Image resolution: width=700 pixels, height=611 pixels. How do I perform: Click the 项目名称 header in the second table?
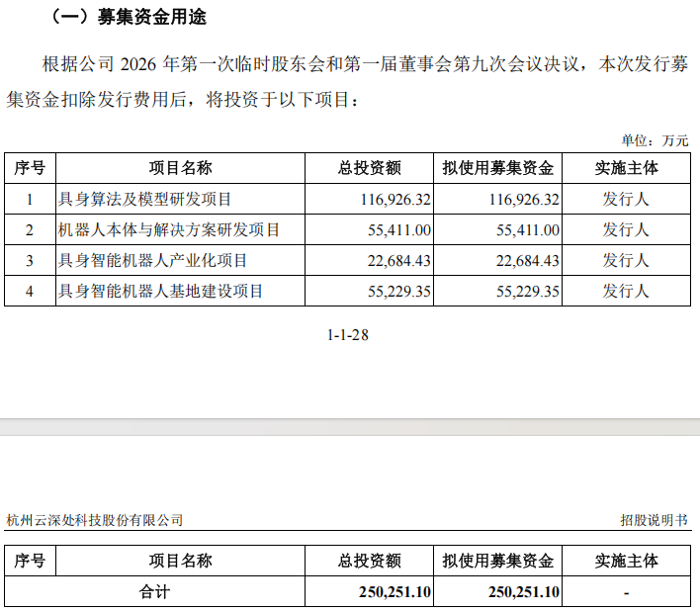click(x=180, y=561)
